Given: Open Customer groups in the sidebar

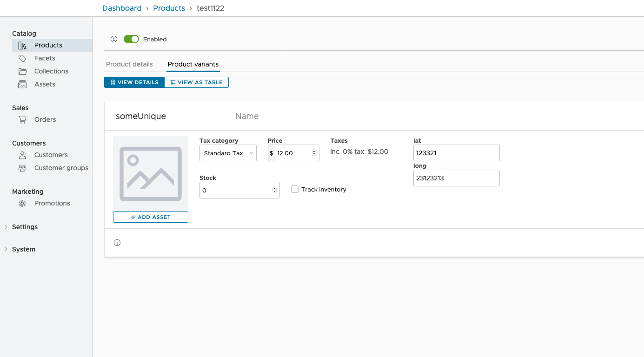Looking at the screenshot, I should point(61,168).
